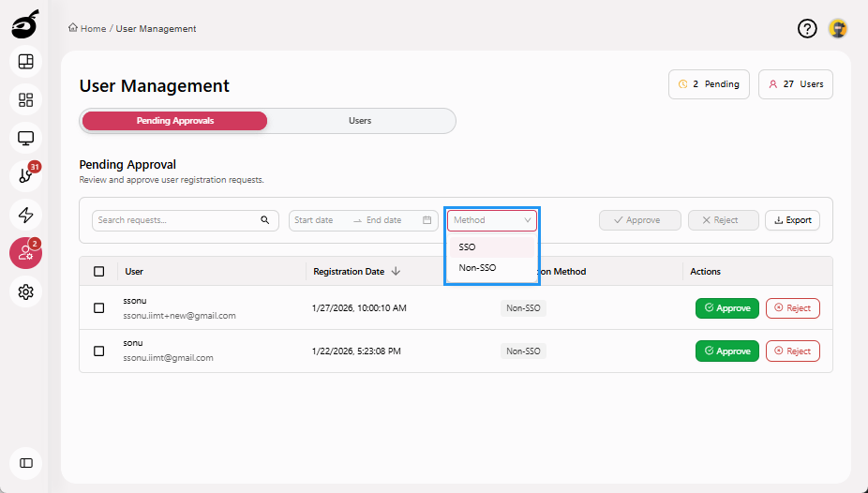Click the User column header
The height and width of the screenshot is (493, 868).
click(134, 271)
